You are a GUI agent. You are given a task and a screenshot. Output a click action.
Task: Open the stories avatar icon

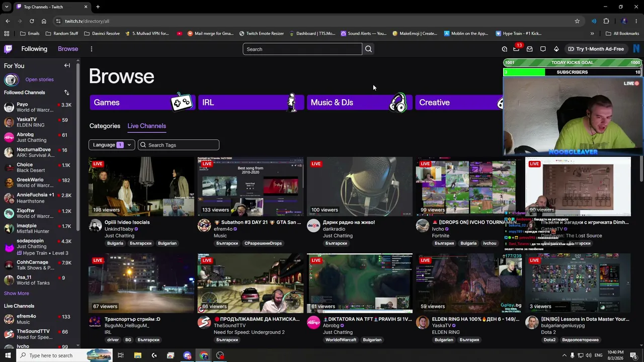[11, 79]
